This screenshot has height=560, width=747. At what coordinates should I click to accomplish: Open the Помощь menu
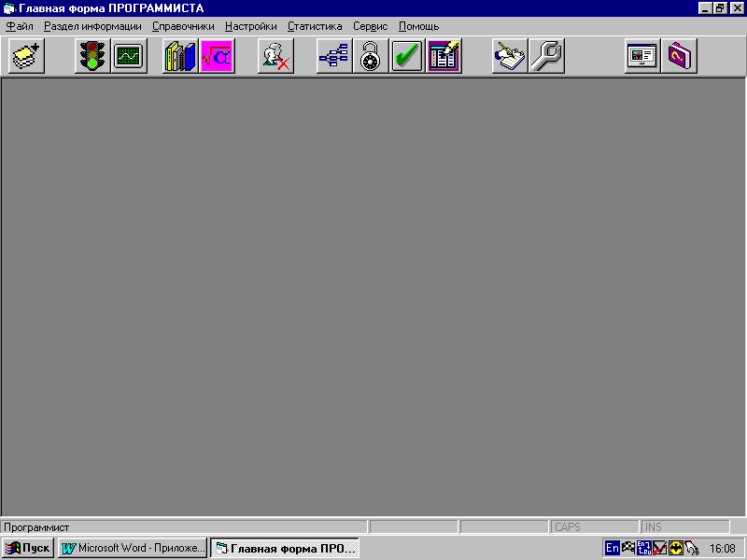418,27
